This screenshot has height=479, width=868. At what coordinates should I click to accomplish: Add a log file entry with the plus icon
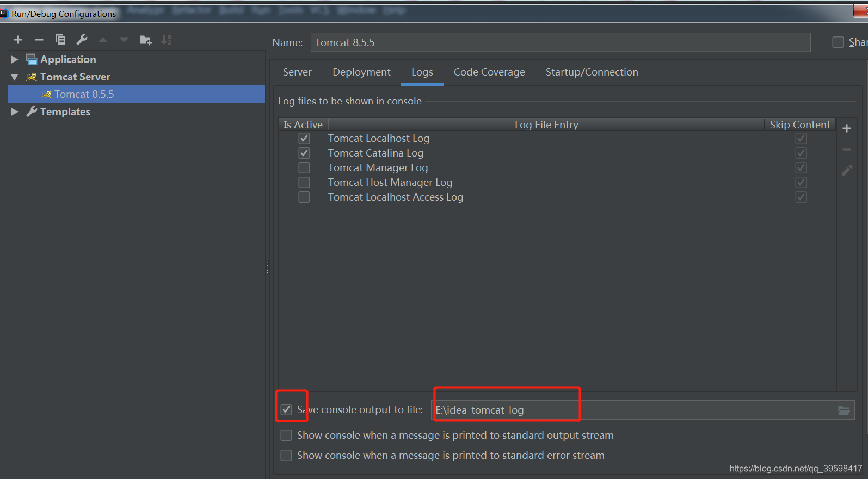pos(847,128)
